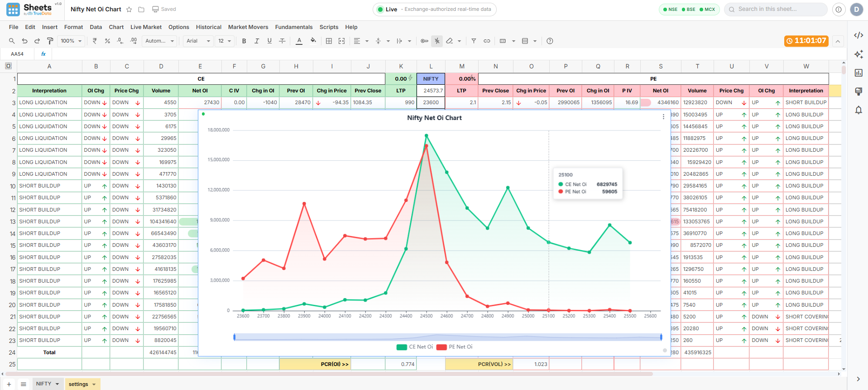This screenshot has width=868, height=390.
Task: Open the code editor panel icon
Action: click(x=858, y=35)
